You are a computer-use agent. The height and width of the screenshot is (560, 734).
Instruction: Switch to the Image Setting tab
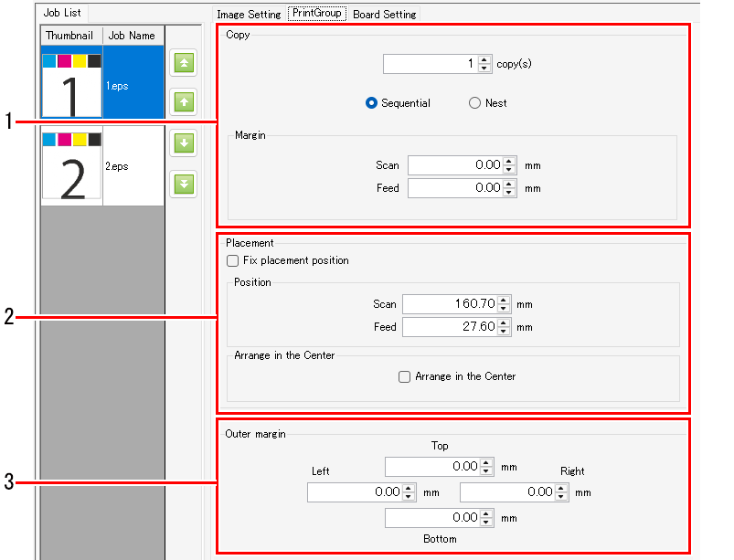click(x=249, y=14)
